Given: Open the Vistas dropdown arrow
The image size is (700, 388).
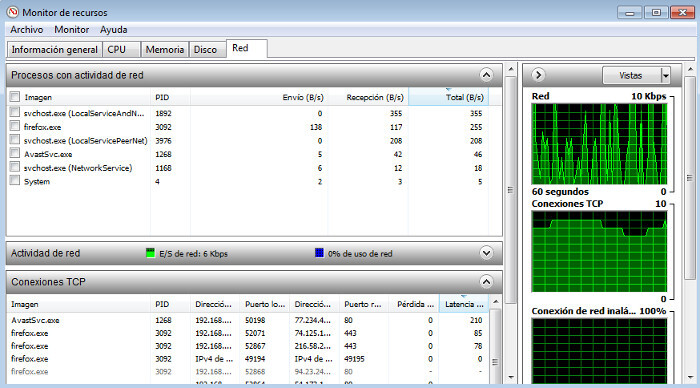Looking at the screenshot, I should pos(665,75).
